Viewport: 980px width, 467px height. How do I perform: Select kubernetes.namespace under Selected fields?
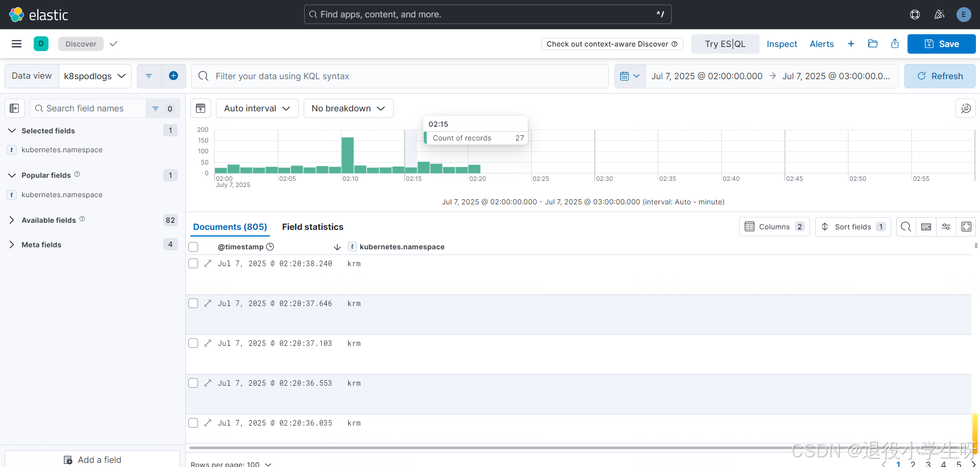[62, 150]
